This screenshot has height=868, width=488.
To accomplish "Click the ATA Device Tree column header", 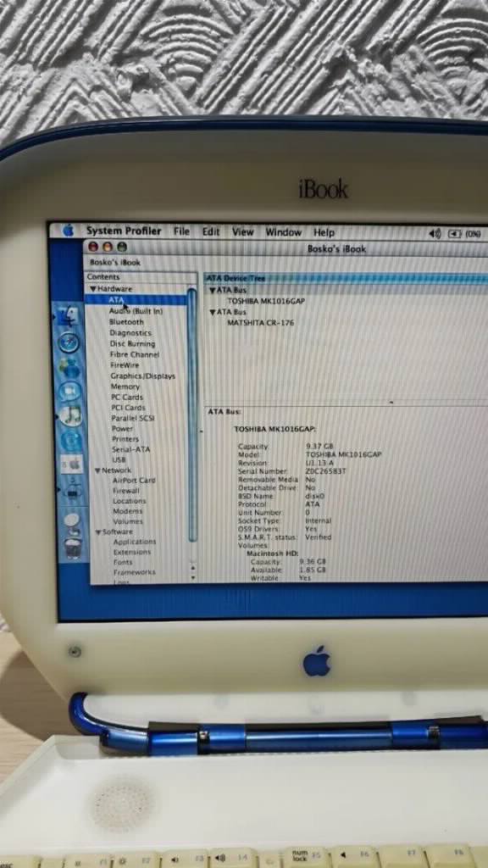I will 347,278.
